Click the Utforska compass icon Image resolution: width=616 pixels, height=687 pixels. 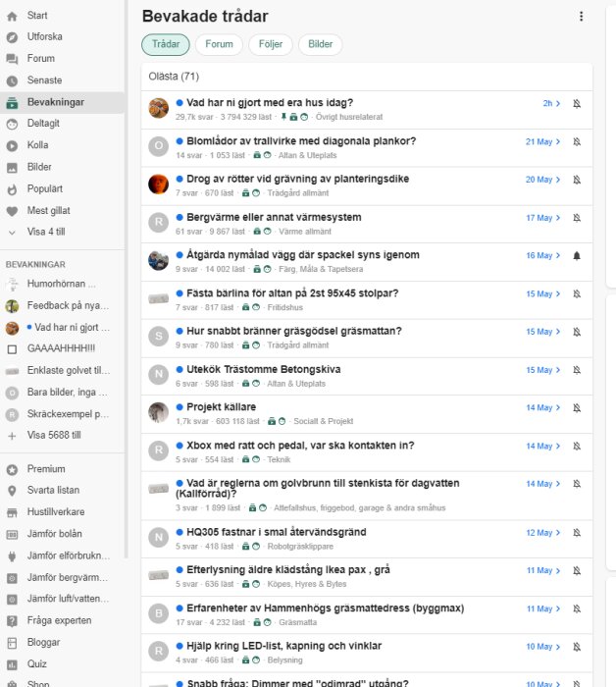tap(12, 37)
